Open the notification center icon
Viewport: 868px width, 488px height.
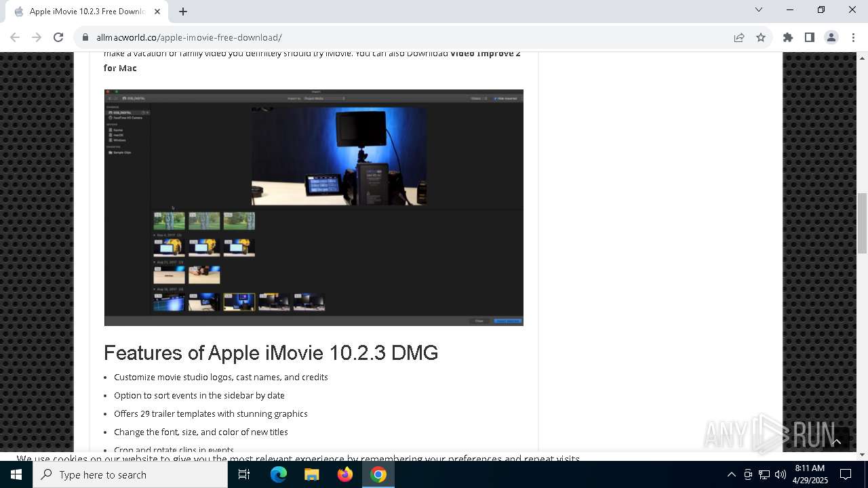click(x=846, y=474)
